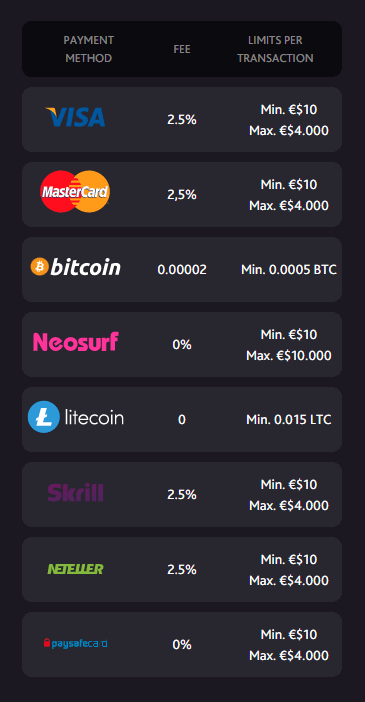Click the MasterCard 2,5% fee value
The height and width of the screenshot is (702, 365).
tap(182, 195)
